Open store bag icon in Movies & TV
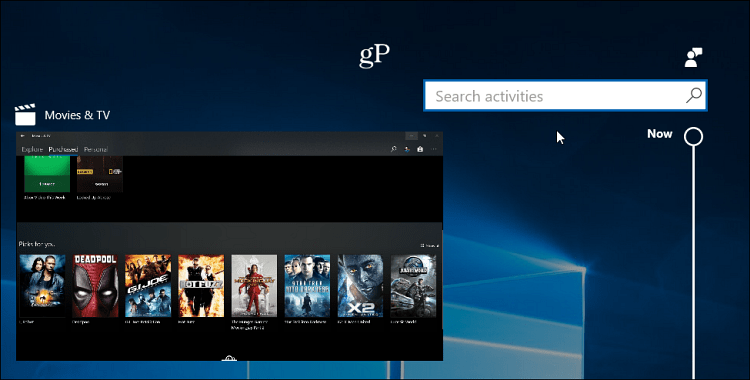The height and width of the screenshot is (380, 750). 420,149
